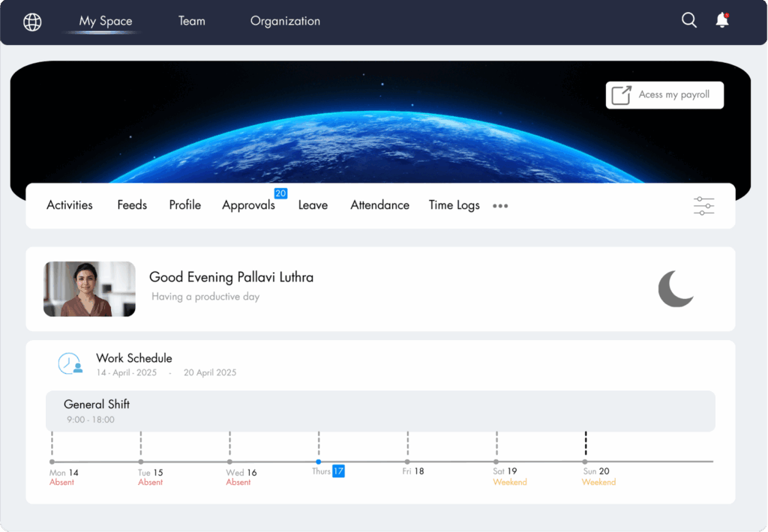Open the Attendance tab
The width and height of the screenshot is (768, 532).
tap(379, 205)
